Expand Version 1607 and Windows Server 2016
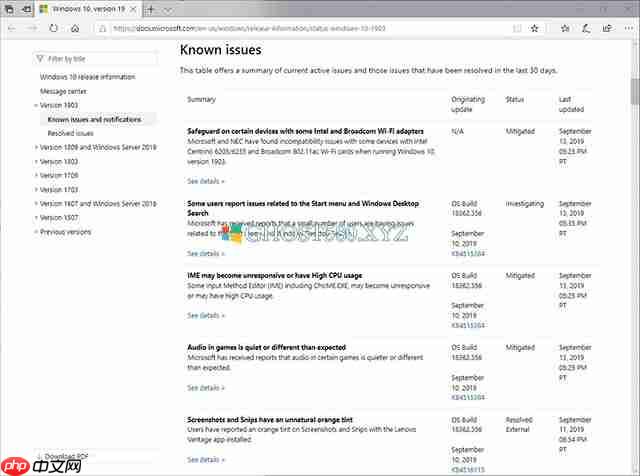640x476 pixels. pyautogui.click(x=98, y=203)
